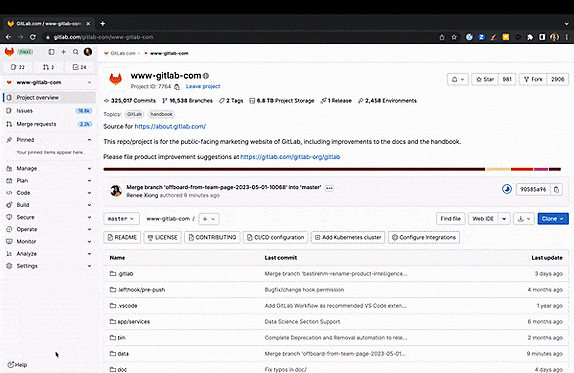Expand the commit message ellipsis
Screen dimensions: 574x373
coord(329,188)
